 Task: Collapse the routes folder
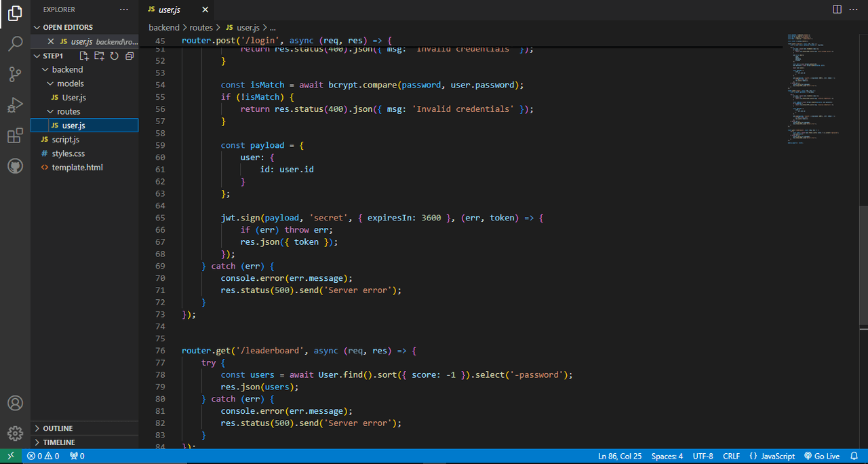[x=68, y=111]
